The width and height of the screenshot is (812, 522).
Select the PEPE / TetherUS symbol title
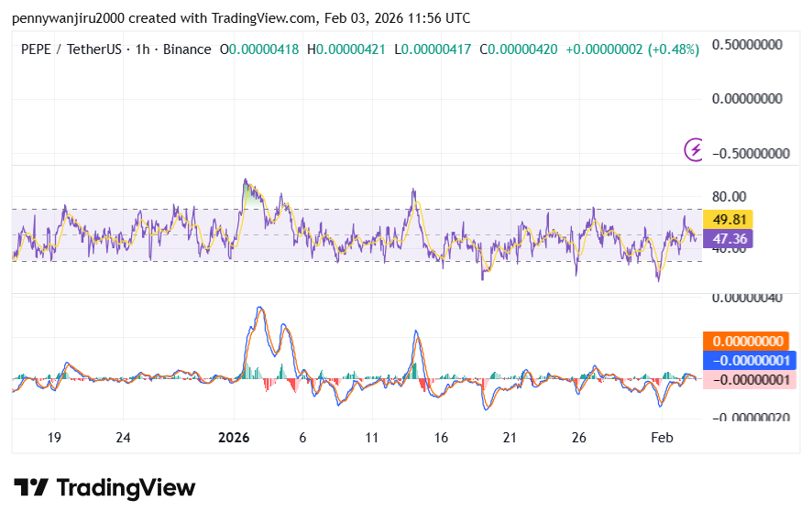[71, 49]
